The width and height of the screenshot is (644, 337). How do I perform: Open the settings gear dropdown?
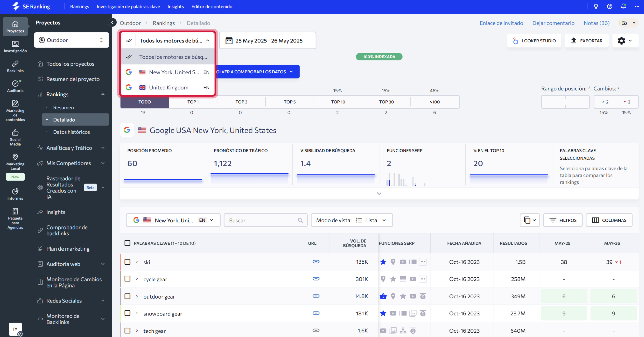coord(625,41)
